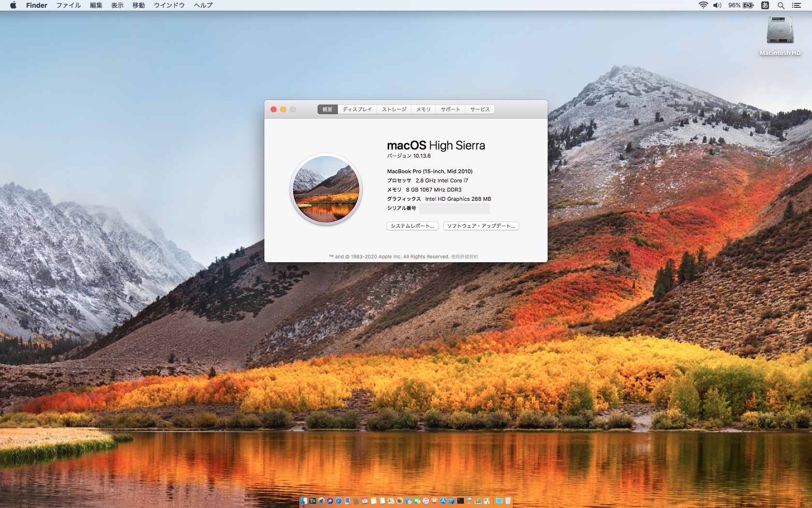Viewport: 812px width, 508px height.
Task: Open Safari from the Dock
Action: tap(339, 501)
